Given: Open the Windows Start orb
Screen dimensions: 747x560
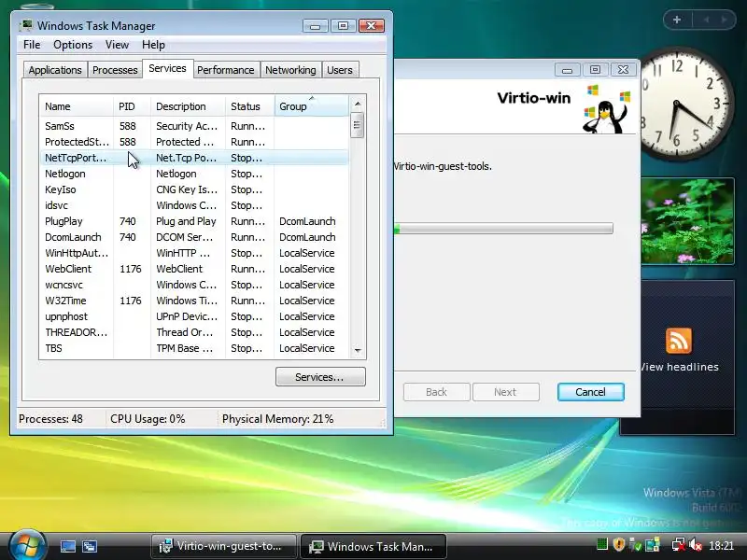Looking at the screenshot, I should coord(28,545).
